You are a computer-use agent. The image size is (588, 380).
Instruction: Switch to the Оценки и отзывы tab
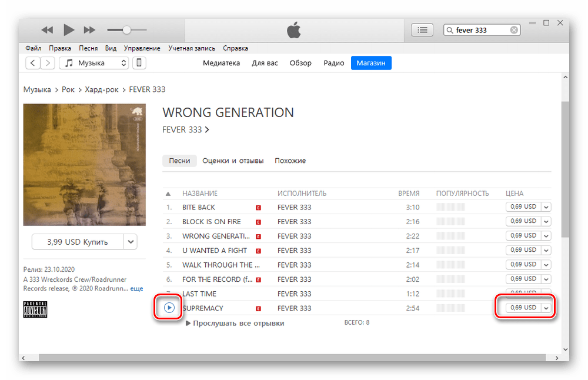[x=233, y=161]
